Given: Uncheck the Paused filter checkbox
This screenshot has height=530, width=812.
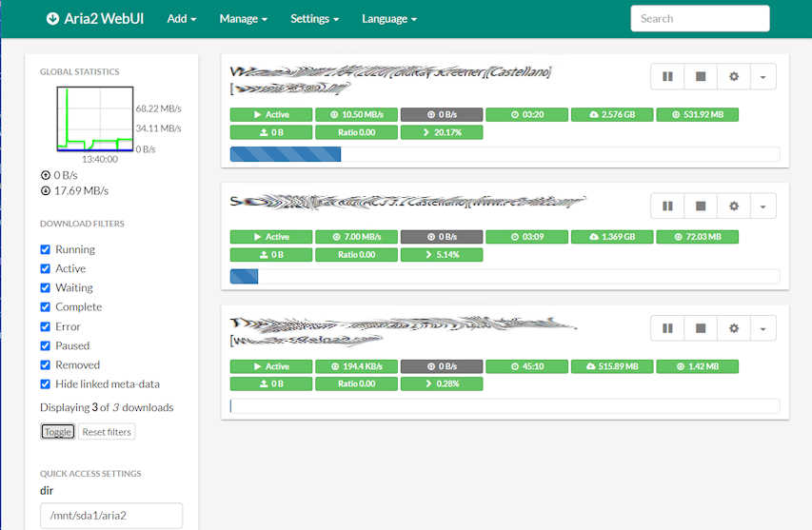Looking at the screenshot, I should point(46,345).
